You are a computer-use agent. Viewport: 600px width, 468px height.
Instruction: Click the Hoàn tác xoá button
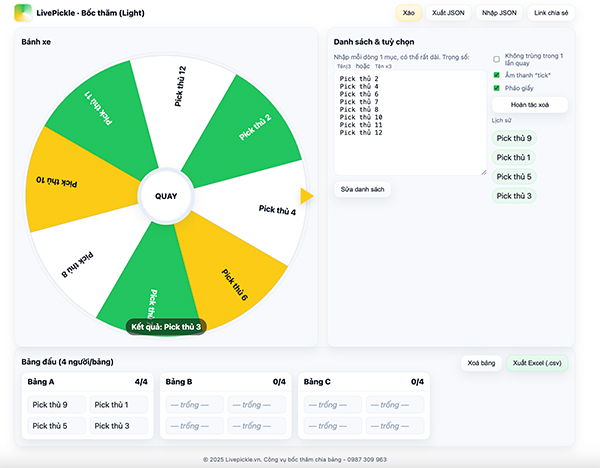pyautogui.click(x=530, y=104)
